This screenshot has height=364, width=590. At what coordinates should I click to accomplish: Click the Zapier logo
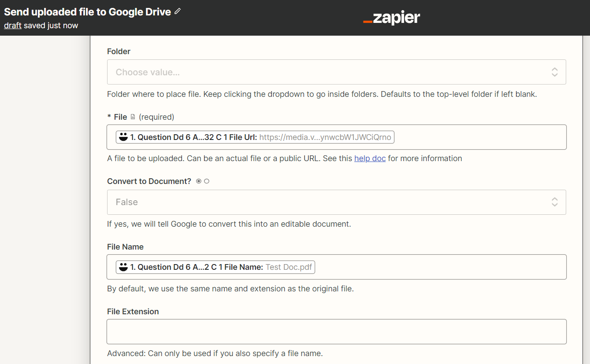pyautogui.click(x=391, y=18)
